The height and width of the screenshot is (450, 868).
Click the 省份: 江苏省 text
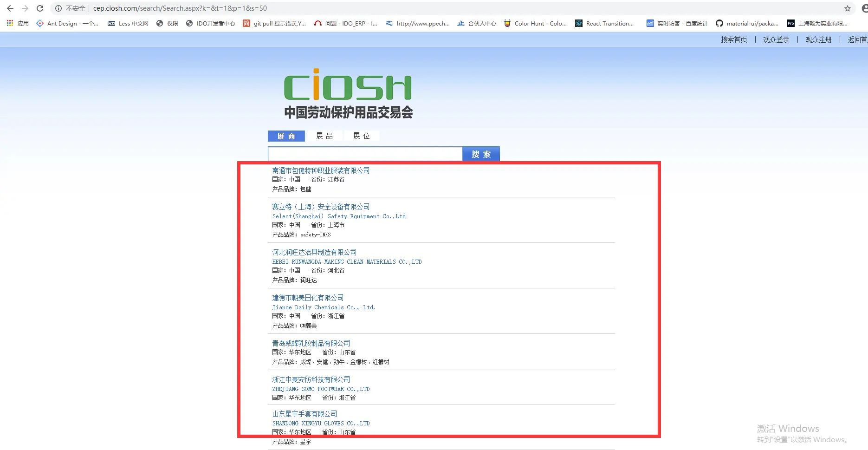tap(328, 179)
